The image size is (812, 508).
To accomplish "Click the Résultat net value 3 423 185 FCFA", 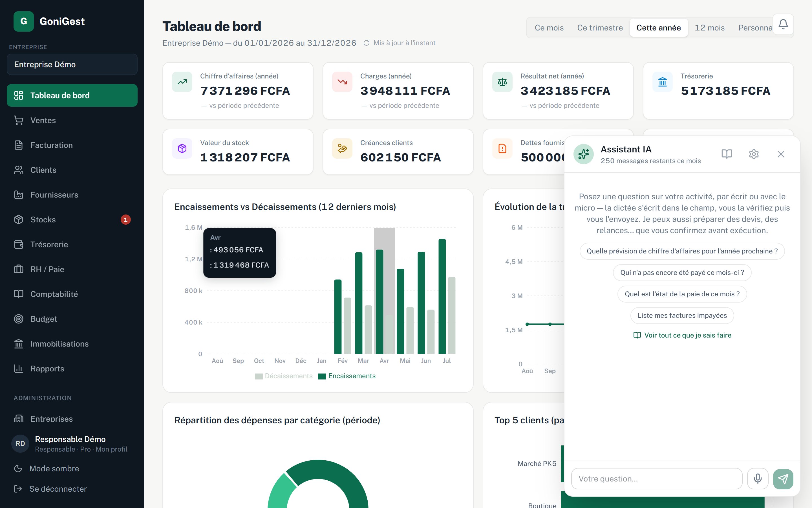I will coord(565,91).
